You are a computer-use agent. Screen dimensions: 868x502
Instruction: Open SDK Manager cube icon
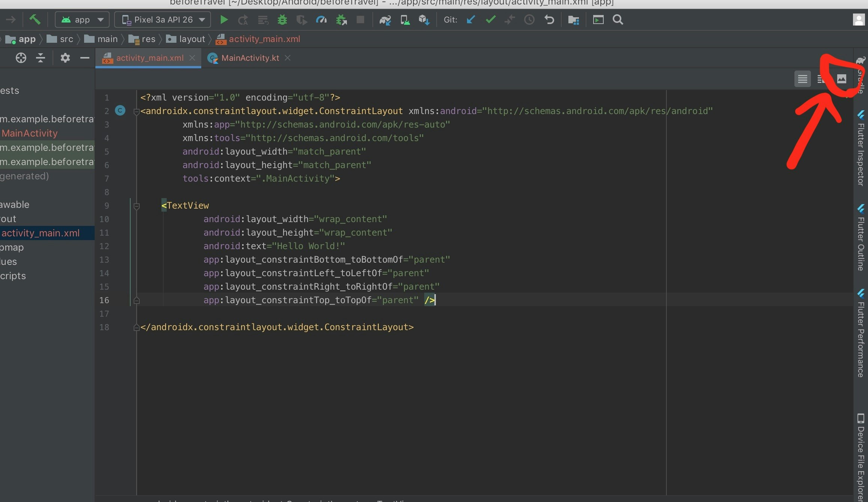click(x=424, y=20)
